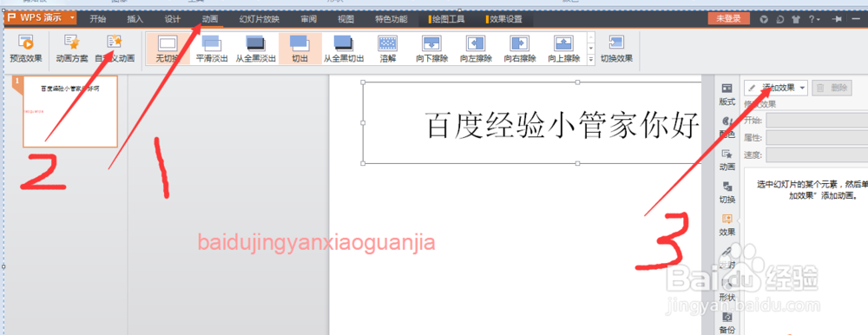Switch to the 幻灯片放映 (Slide Show) tab
This screenshot has width=868, height=335.
pos(260,19)
